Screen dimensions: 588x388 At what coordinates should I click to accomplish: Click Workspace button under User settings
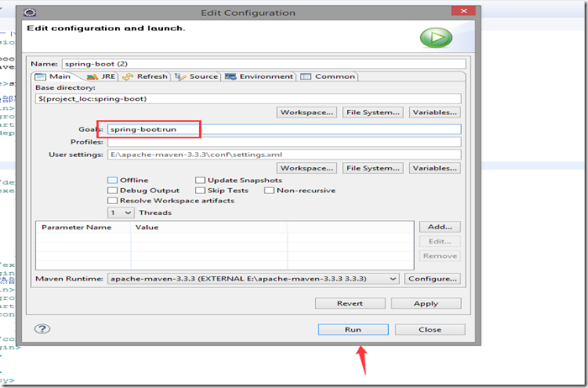coord(307,168)
